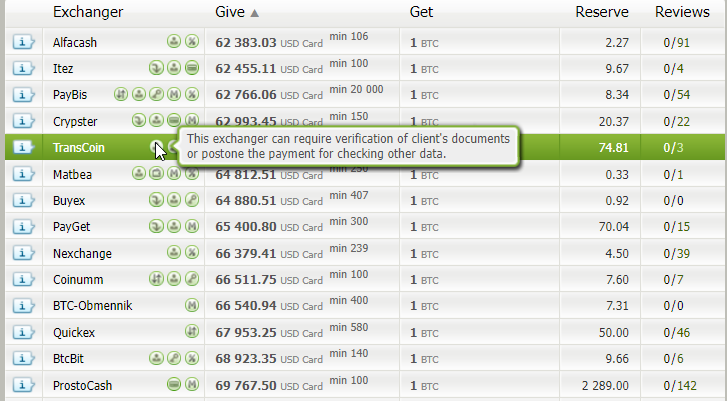Click the 2 289.00 reserve value
This screenshot has width=727, height=401.
(605, 386)
